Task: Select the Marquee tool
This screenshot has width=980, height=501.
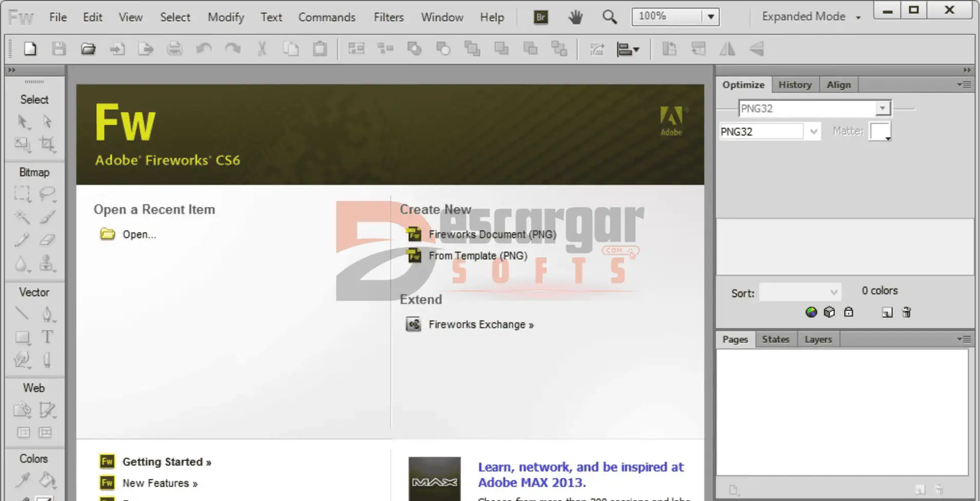Action: pyautogui.click(x=23, y=194)
